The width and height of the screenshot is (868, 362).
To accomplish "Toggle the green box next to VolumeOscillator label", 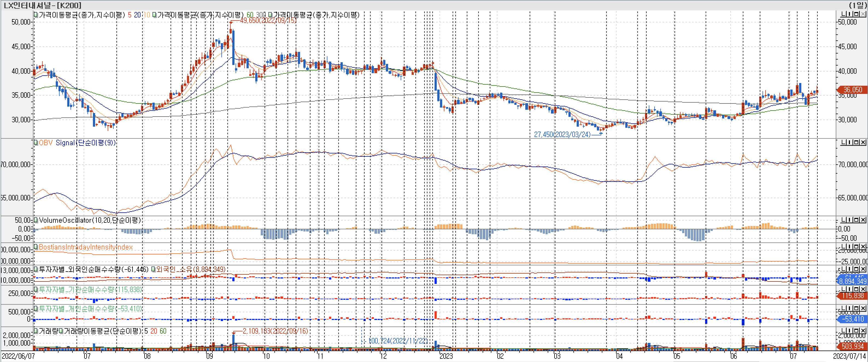I will [x=36, y=220].
